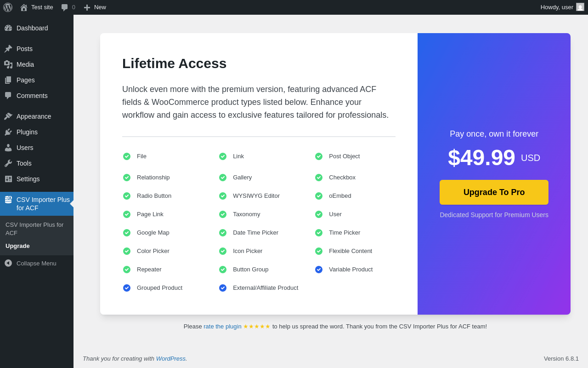Click the Button Group feature text

(x=251, y=270)
